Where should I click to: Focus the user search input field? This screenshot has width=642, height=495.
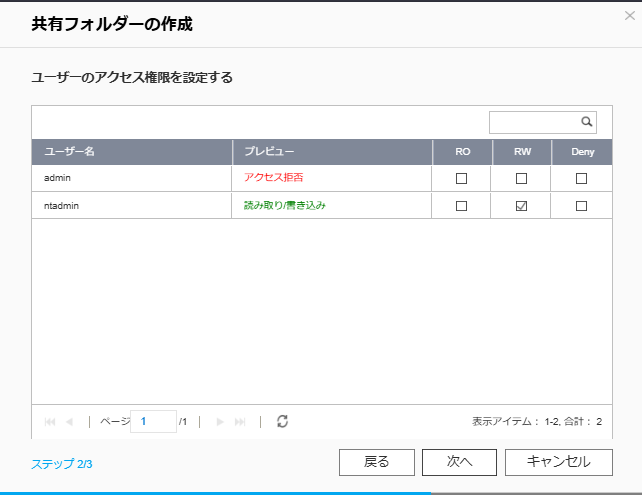(543, 122)
